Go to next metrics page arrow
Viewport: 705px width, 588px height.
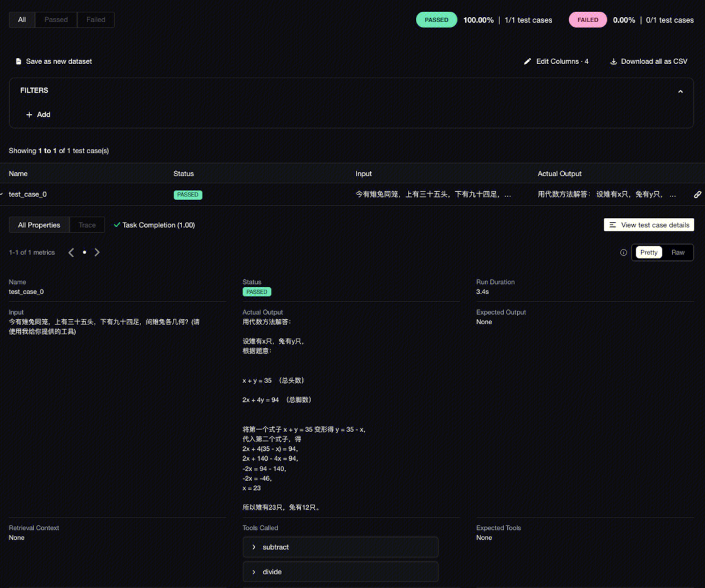97,253
